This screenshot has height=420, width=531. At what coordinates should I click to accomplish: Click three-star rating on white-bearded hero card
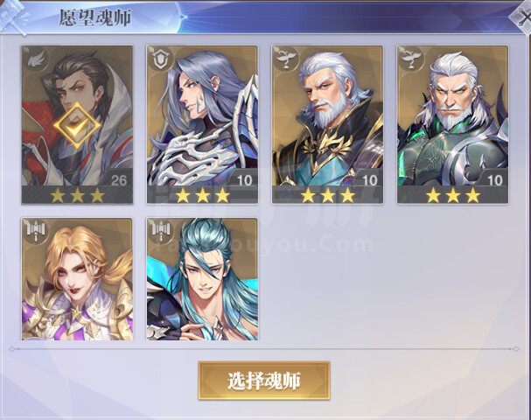[x=327, y=195]
